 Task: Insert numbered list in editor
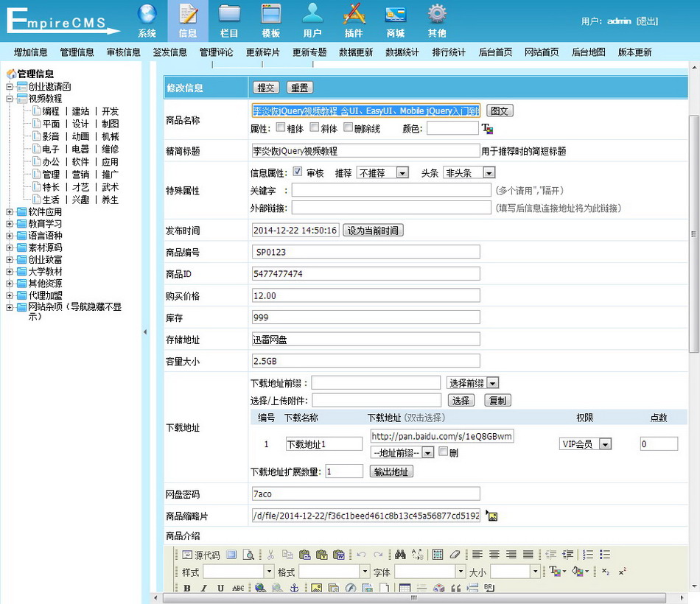588,555
